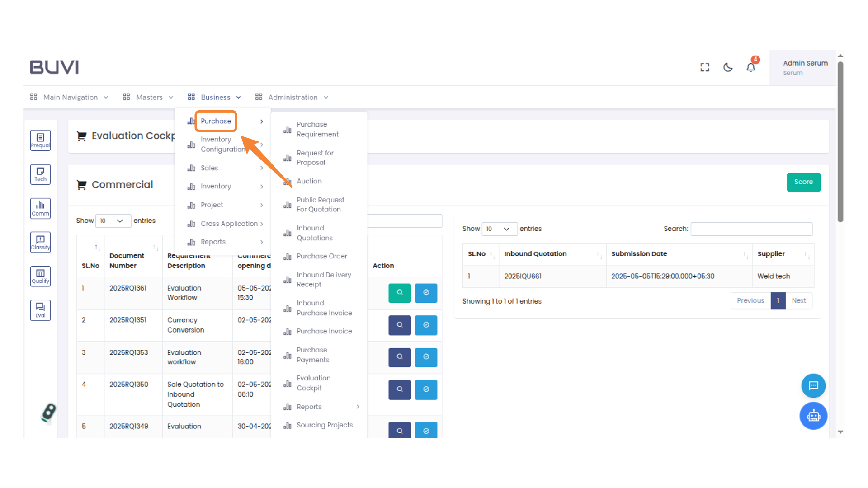
Task: Open Show entries dropdown beside Search
Action: (499, 229)
